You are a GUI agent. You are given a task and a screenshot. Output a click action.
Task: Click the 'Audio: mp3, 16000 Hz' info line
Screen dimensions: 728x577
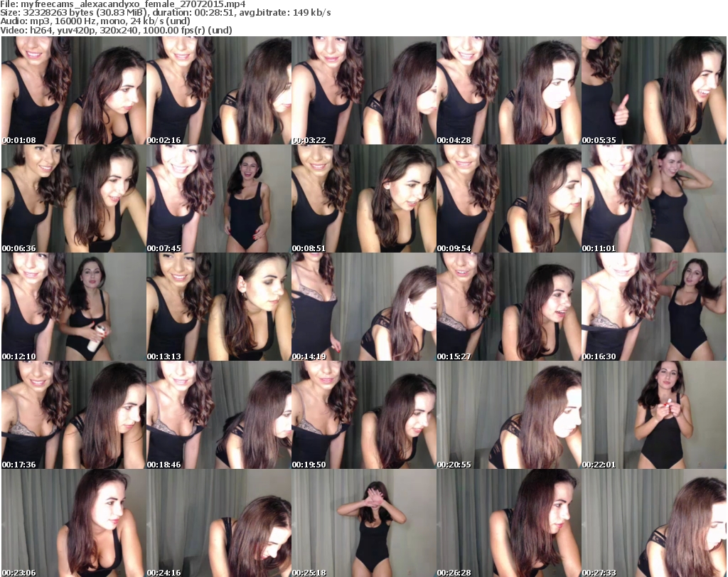tap(95, 21)
